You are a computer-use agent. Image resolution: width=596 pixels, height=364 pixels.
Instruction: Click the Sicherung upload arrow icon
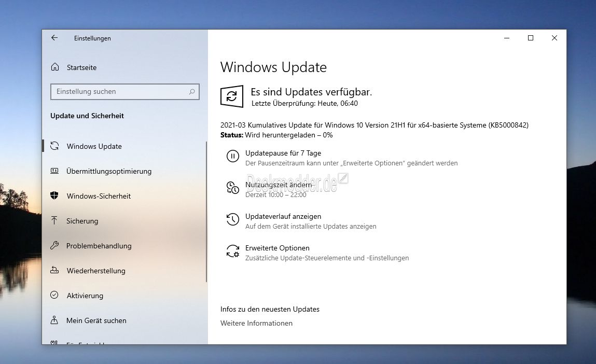point(54,220)
